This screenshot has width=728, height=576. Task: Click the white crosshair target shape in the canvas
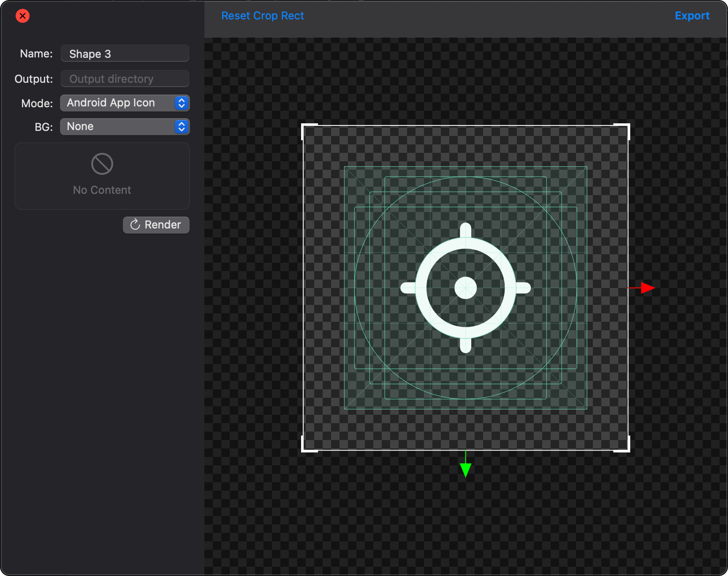[x=465, y=288]
